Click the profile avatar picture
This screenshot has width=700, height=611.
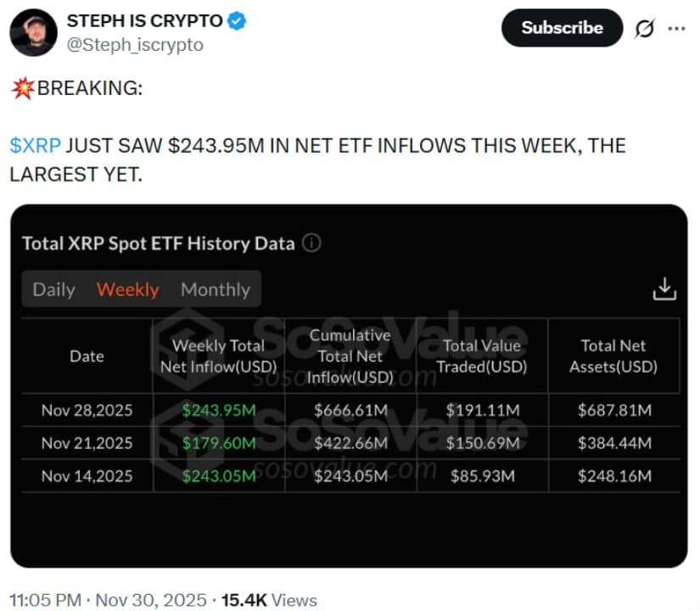tap(31, 31)
